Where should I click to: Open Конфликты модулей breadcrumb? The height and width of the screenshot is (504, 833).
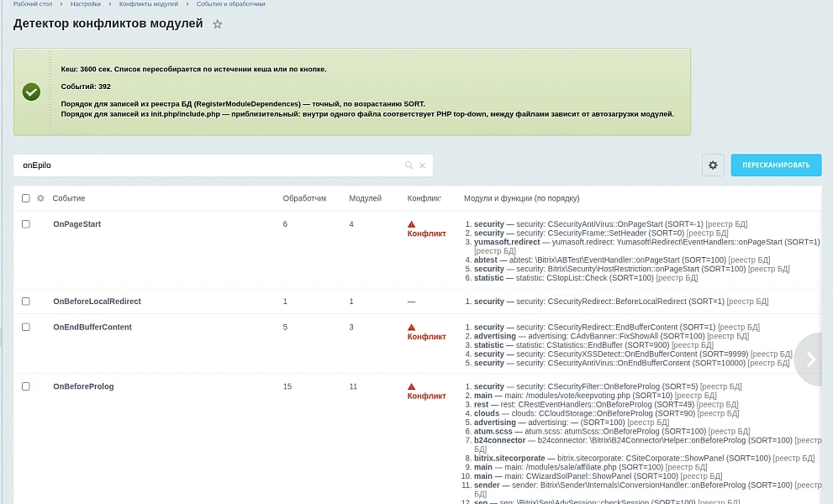[x=149, y=3]
